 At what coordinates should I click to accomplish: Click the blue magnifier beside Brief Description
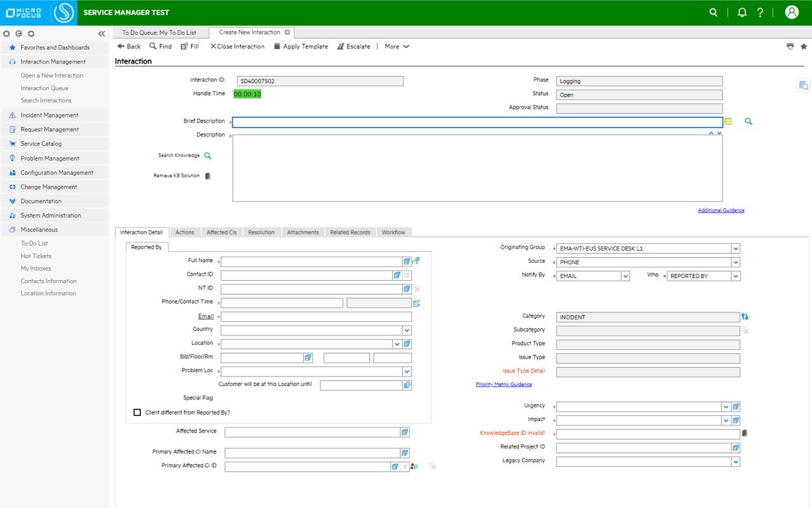749,121
